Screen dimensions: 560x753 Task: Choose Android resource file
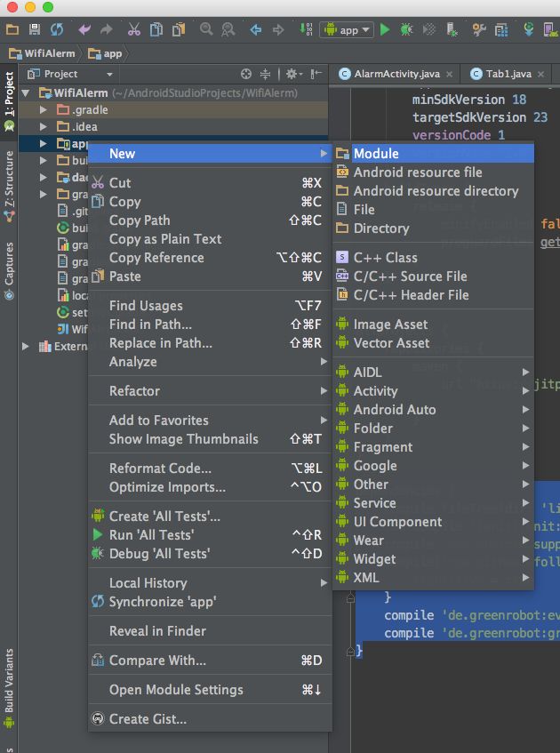tap(433, 172)
